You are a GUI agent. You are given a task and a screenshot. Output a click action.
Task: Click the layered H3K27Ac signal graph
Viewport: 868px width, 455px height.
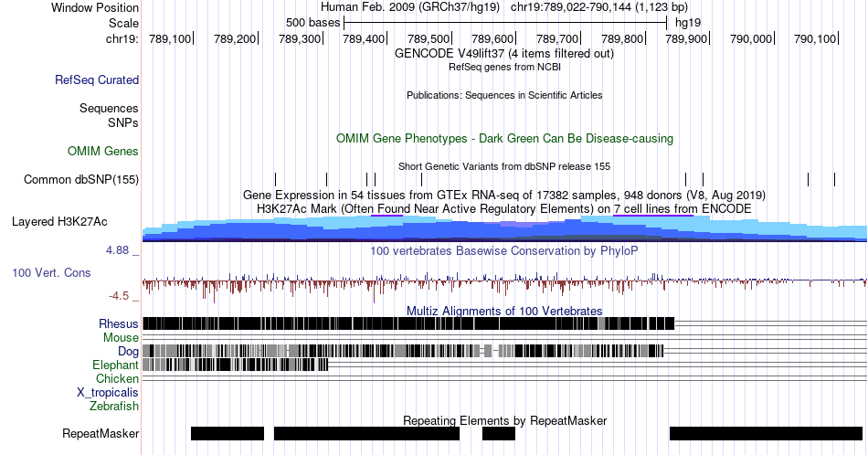tap(505, 228)
